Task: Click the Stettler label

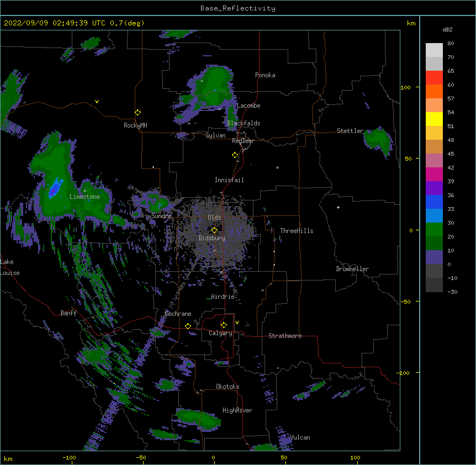Action: tap(350, 131)
